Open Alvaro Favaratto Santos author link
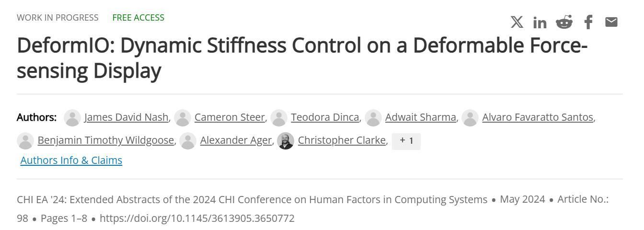Viewport: 644px width, 230px height. [x=538, y=117]
